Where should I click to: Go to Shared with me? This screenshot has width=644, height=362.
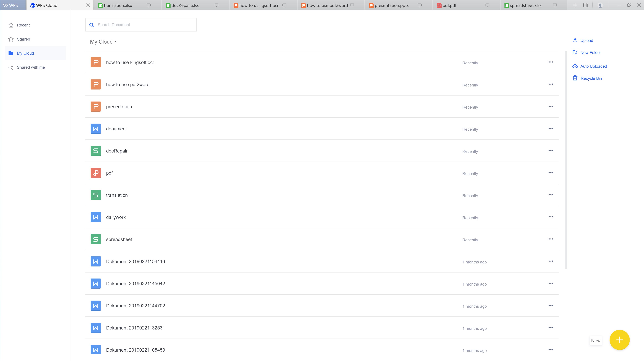pyautogui.click(x=31, y=67)
